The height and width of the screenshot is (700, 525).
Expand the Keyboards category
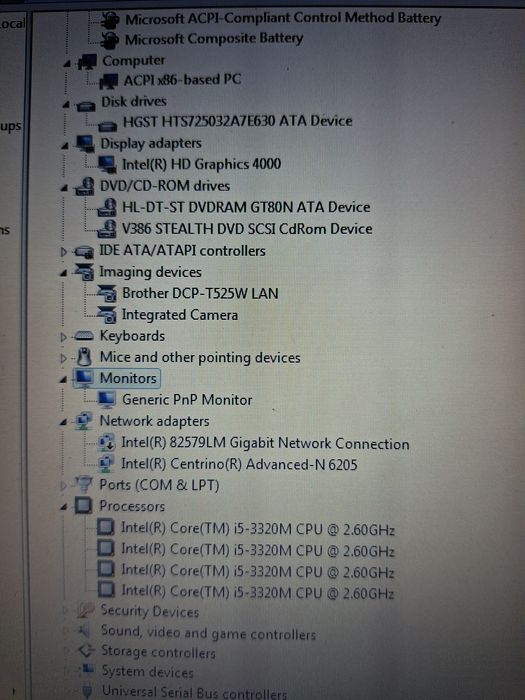click(63, 337)
